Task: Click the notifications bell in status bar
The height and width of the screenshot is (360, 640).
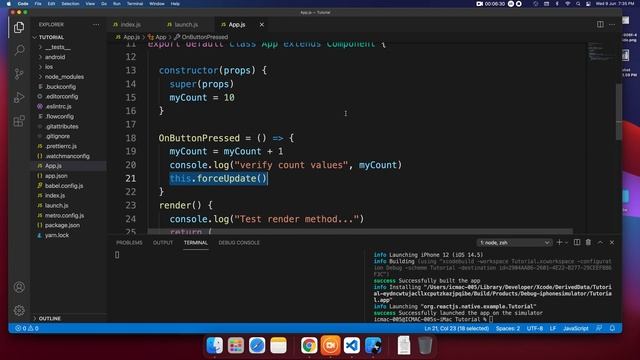Action: pos(612,328)
